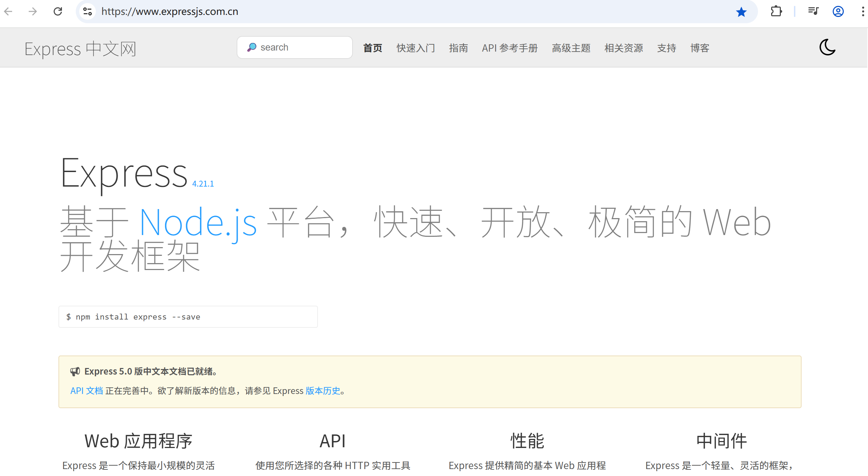The height and width of the screenshot is (476, 868).
Task: Click the 性能 heading
Action: 527,441
